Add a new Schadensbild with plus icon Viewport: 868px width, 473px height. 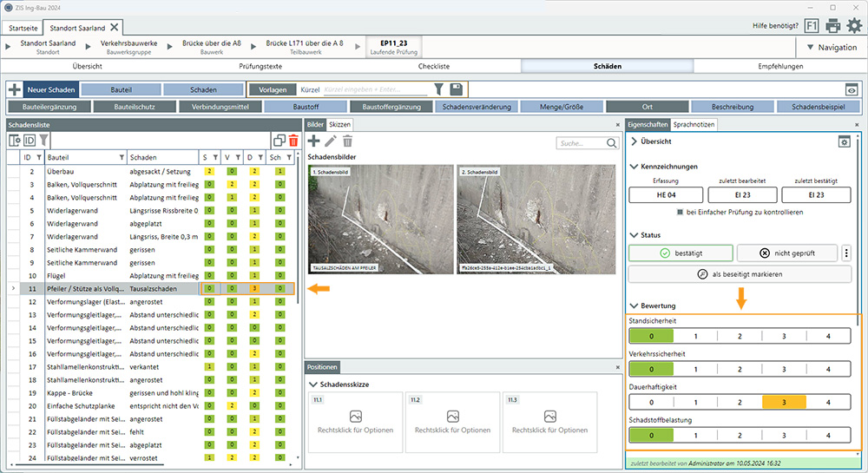coord(313,141)
